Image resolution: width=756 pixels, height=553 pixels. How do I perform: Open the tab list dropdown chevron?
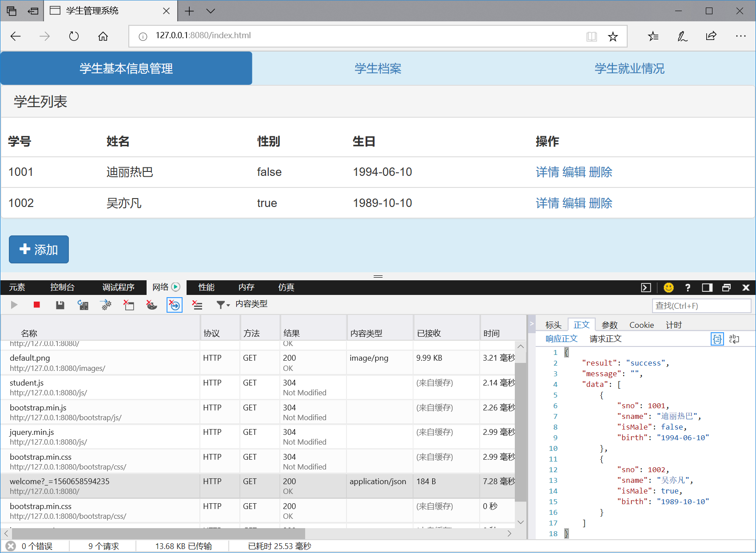pos(211,11)
